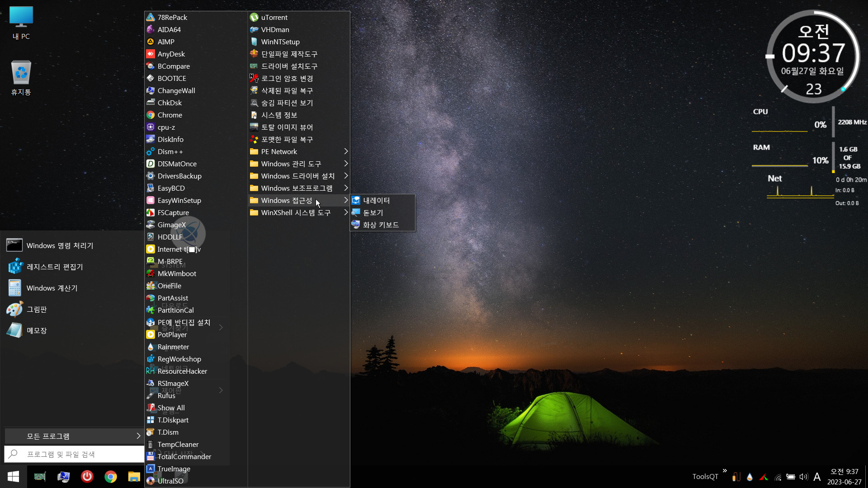This screenshot has height=488, width=868.
Task: Open PotPlayer from the programs list
Action: pyautogui.click(x=196, y=334)
